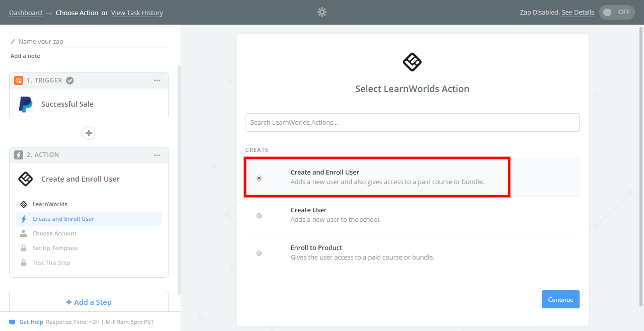Open the action step options menu (three dots)
The width and height of the screenshot is (644, 331).
[157, 155]
